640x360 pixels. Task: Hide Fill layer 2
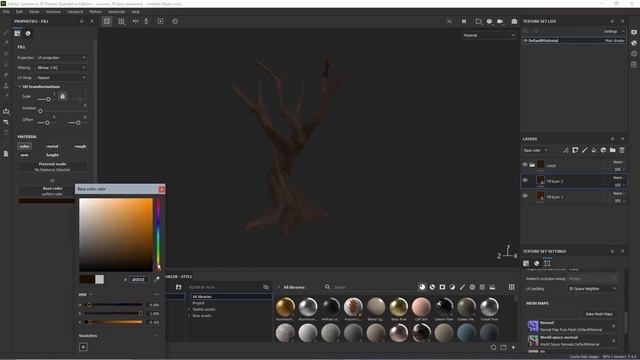click(x=525, y=180)
